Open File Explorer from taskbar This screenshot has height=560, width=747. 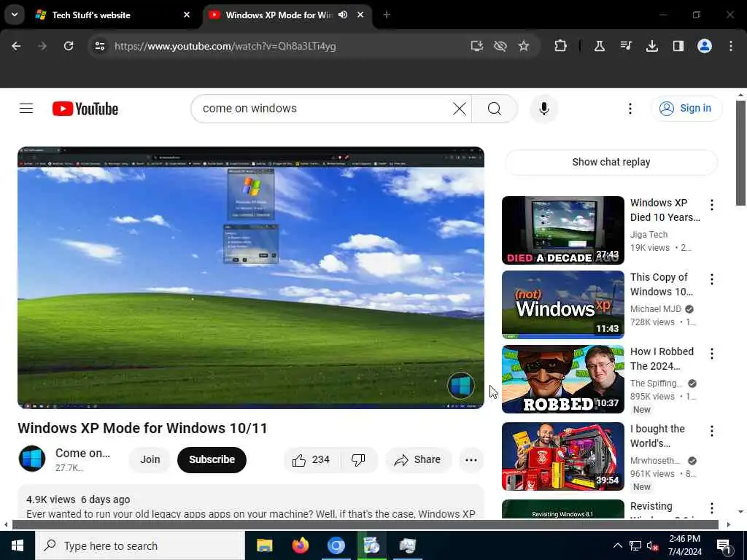click(x=264, y=545)
